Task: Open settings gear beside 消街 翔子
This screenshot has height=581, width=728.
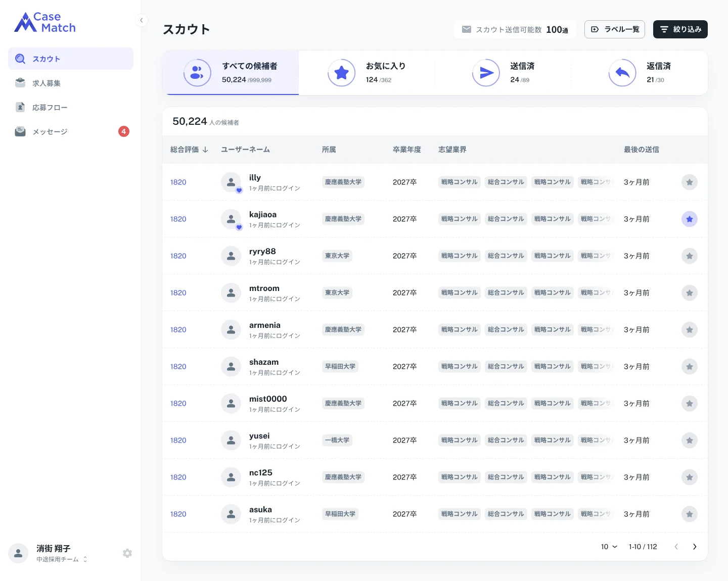Action: coord(127,553)
